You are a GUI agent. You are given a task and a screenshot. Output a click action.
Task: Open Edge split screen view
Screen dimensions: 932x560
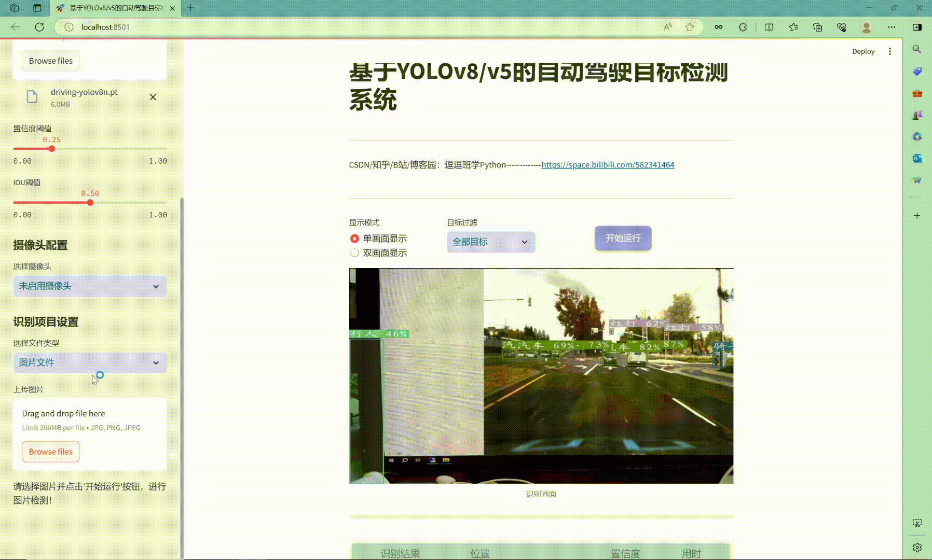tap(769, 27)
